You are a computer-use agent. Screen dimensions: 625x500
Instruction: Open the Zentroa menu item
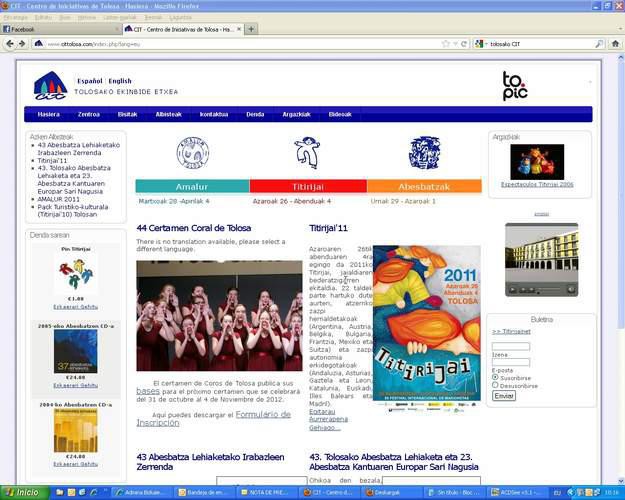[89, 114]
